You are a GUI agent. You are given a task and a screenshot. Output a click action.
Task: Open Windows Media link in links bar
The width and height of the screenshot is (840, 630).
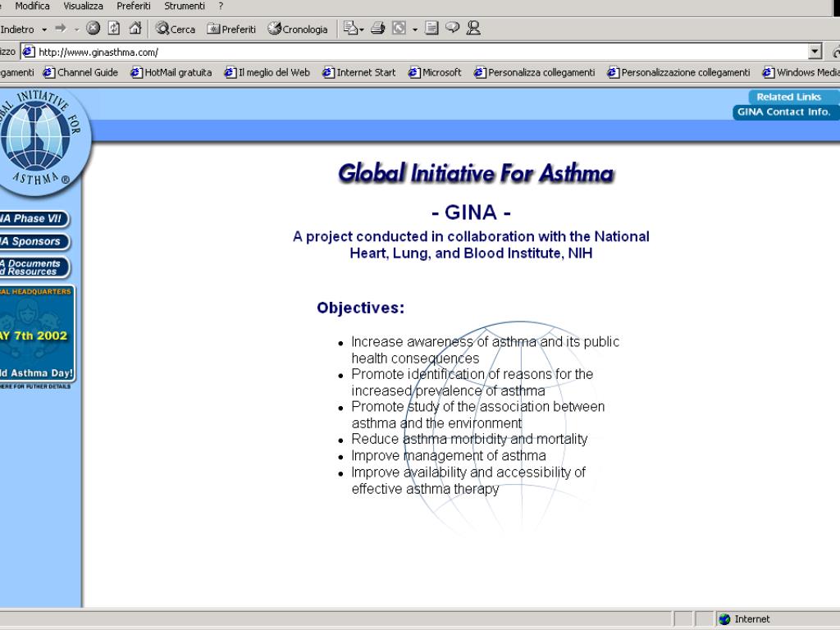point(801,72)
